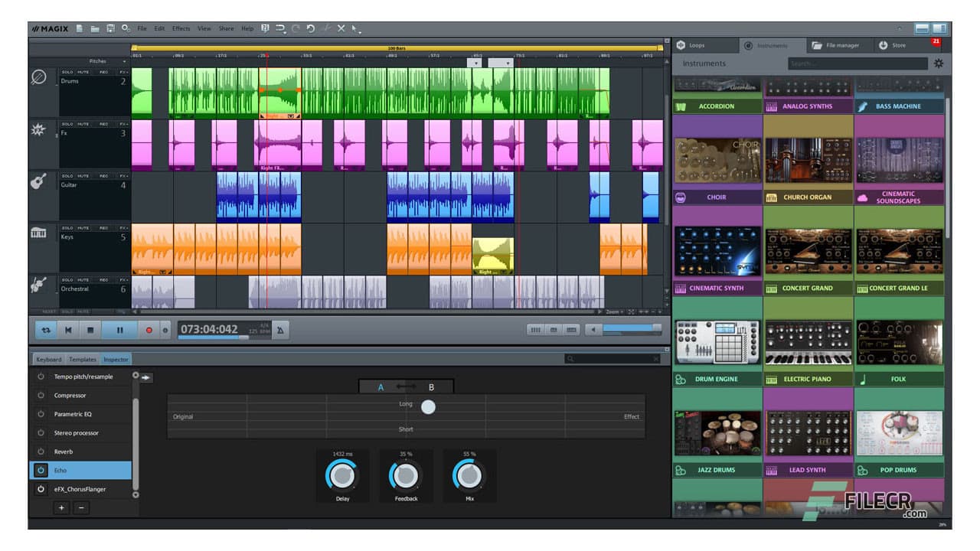Image resolution: width=980 pixels, height=551 pixels.
Task: Toggle the Echo effect power button
Action: pyautogui.click(x=40, y=471)
